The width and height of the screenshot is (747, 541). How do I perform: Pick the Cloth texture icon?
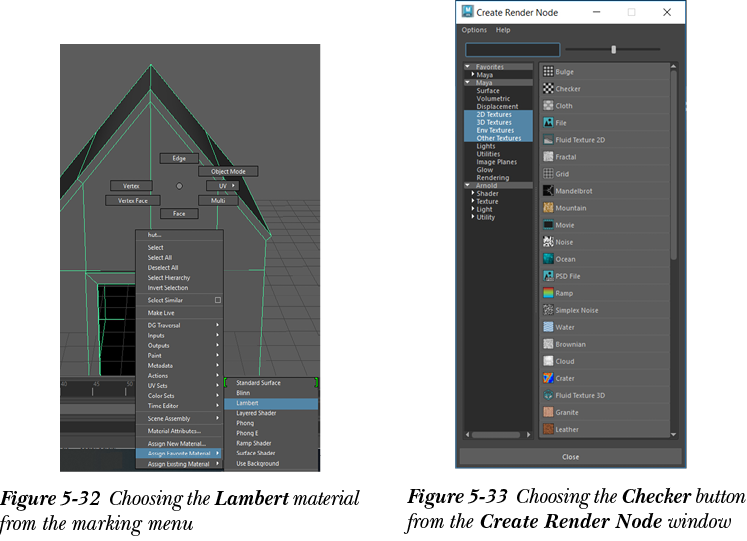548,106
